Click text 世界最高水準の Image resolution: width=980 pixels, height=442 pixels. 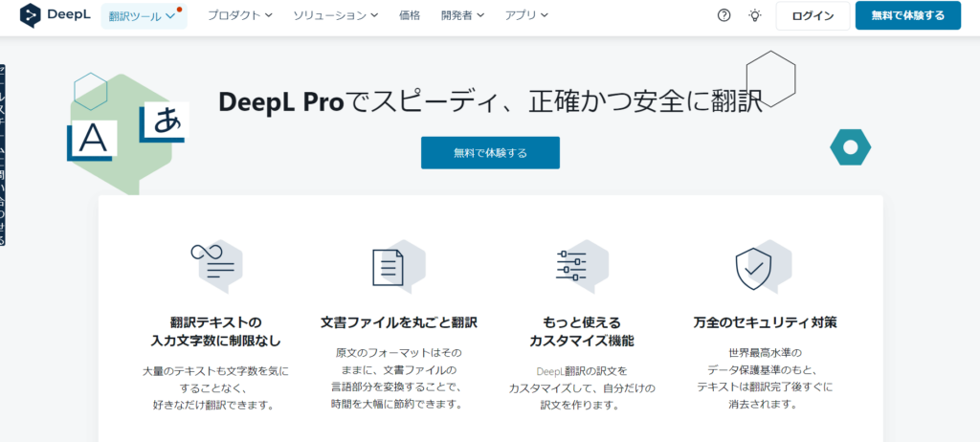[765, 353]
